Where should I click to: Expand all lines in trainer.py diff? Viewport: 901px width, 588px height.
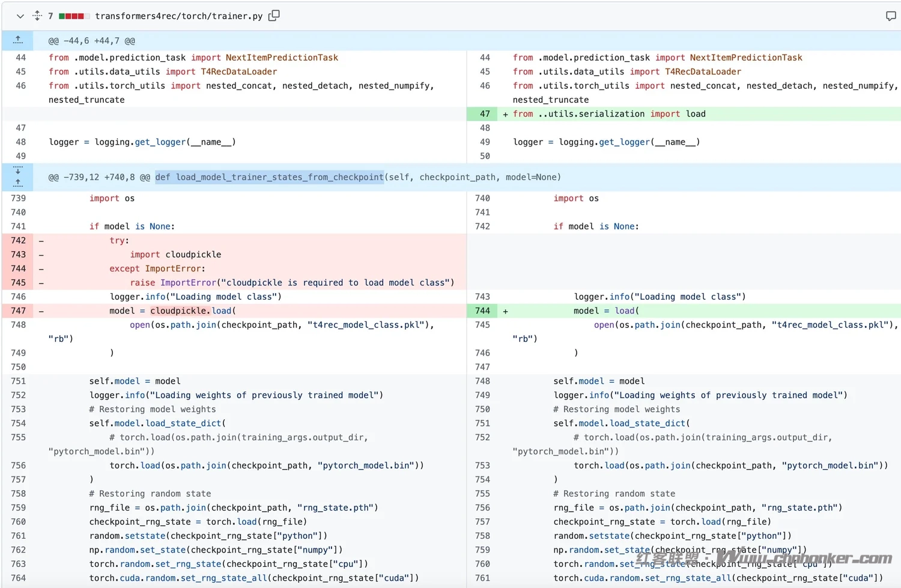point(37,16)
